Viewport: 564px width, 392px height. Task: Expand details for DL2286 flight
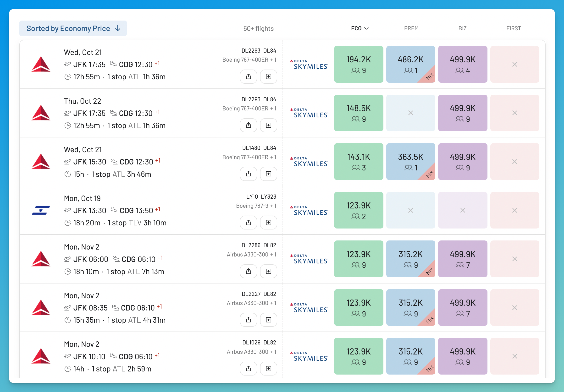(269, 271)
